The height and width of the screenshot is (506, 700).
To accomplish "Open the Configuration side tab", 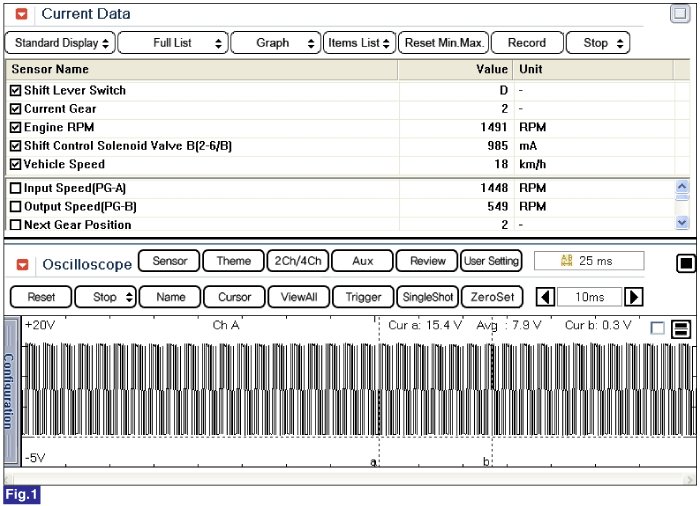I will 10,390.
